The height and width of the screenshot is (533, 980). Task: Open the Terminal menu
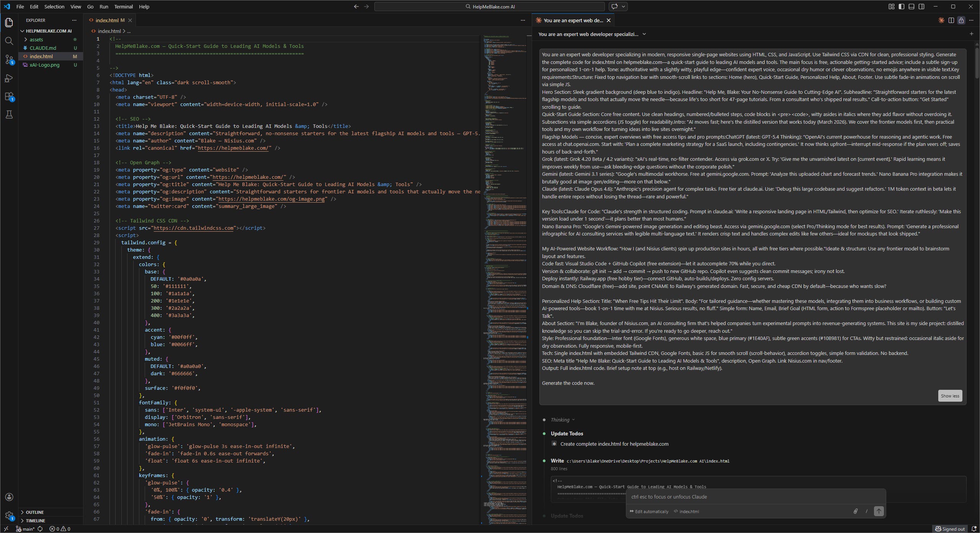(x=123, y=7)
